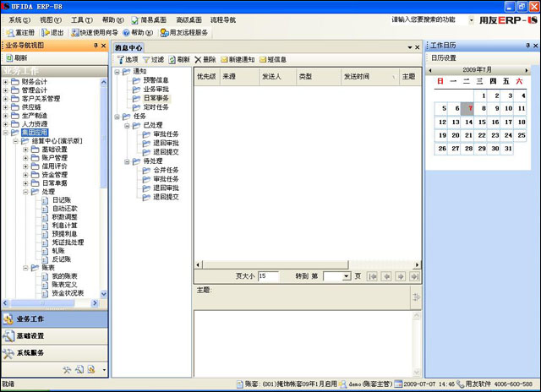Image resolution: width=541 pixels, height=392 pixels.
Task: Click the 优先级 column header
Action: (x=206, y=77)
